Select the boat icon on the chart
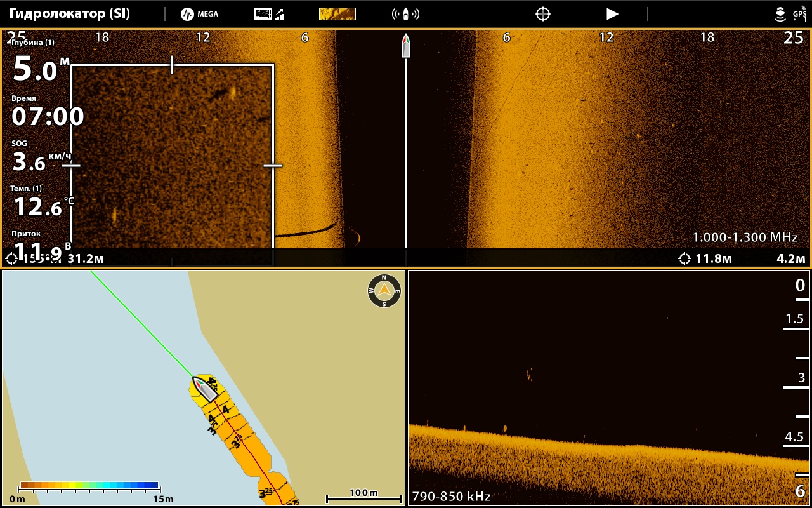Image resolution: width=812 pixels, height=508 pixels. pos(205,387)
